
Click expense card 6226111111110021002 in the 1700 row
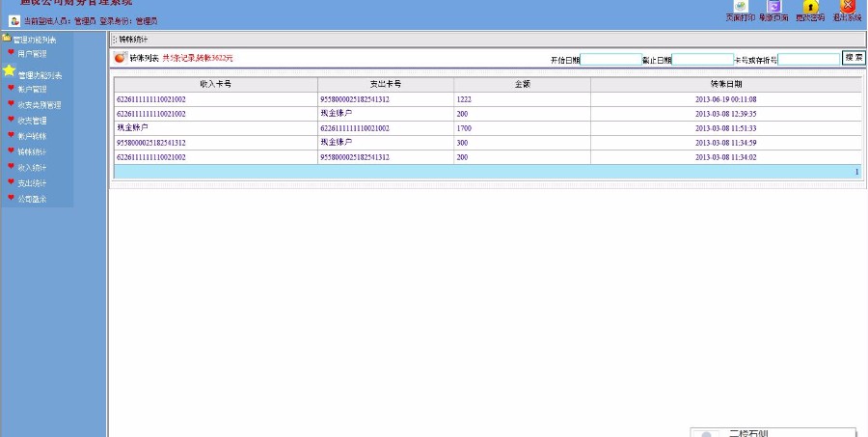355,128
